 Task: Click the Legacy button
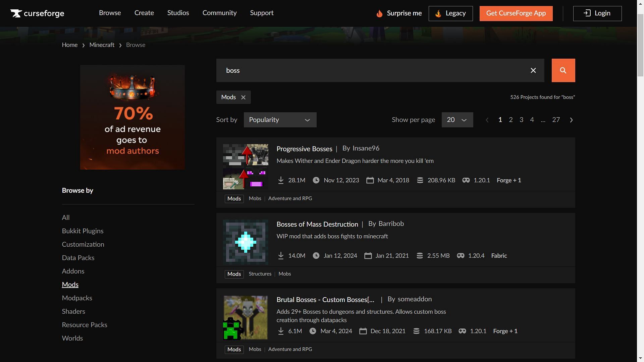pyautogui.click(x=450, y=13)
